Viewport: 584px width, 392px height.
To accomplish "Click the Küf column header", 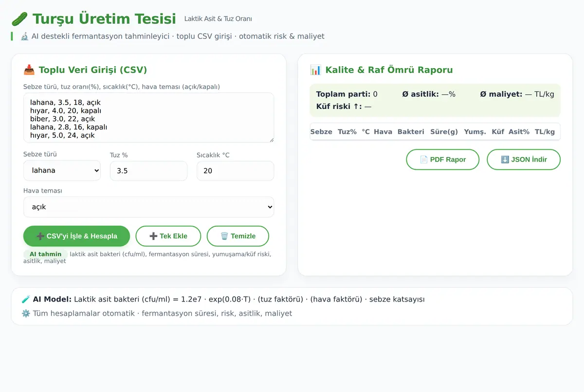I will [x=498, y=132].
